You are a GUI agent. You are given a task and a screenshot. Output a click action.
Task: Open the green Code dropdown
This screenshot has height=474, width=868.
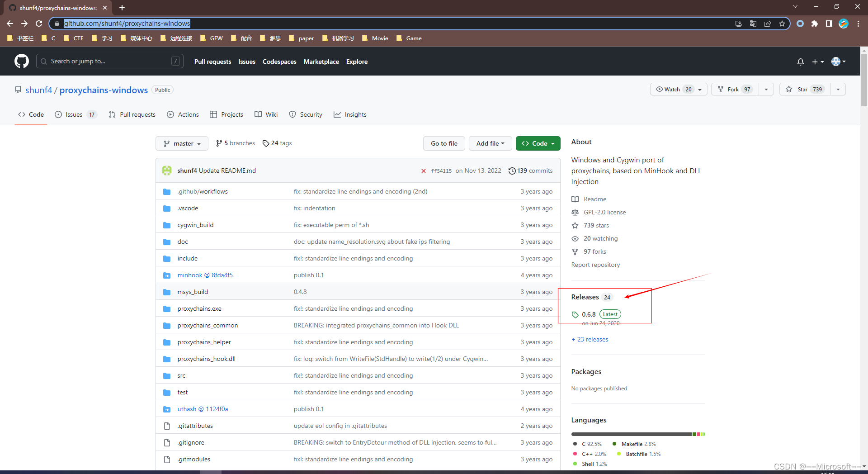coord(538,143)
